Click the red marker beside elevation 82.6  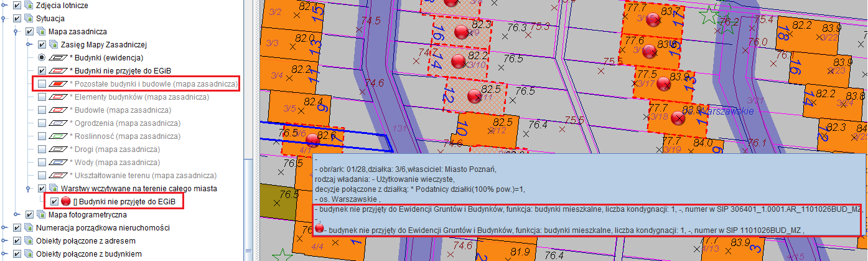(x=313, y=140)
